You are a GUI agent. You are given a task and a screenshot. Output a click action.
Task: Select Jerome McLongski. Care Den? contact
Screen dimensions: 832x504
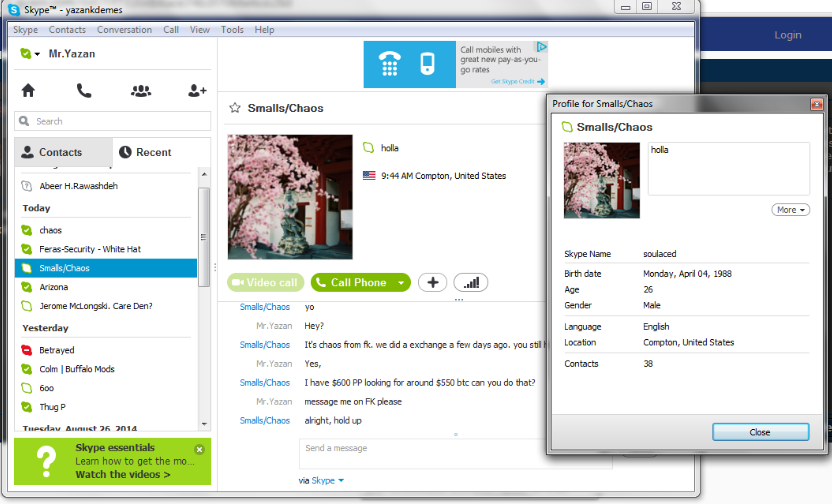coord(106,306)
